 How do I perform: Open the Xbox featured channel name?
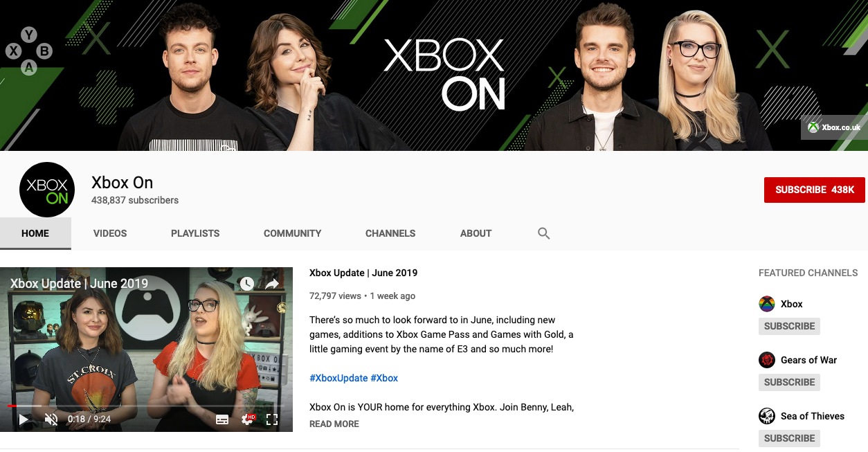pos(792,304)
